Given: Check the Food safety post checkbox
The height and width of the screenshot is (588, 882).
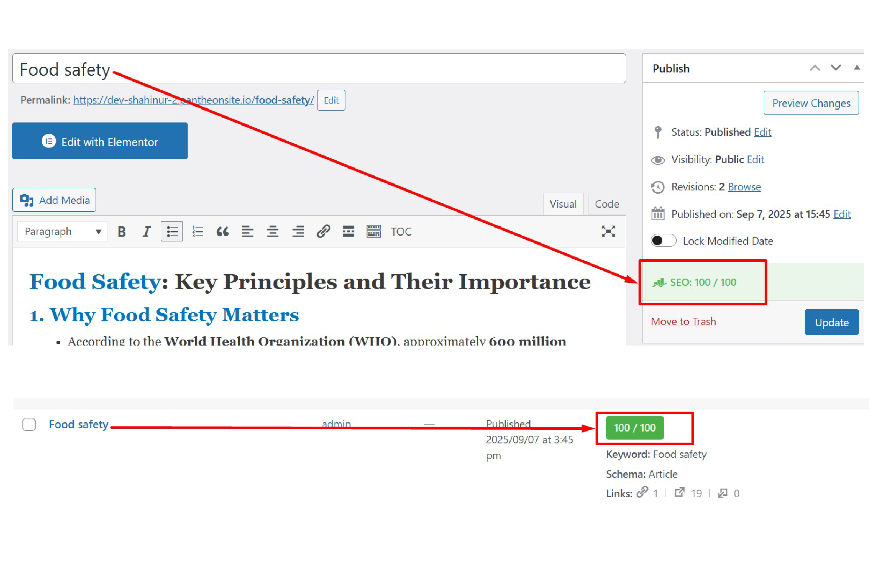Looking at the screenshot, I should [x=29, y=424].
